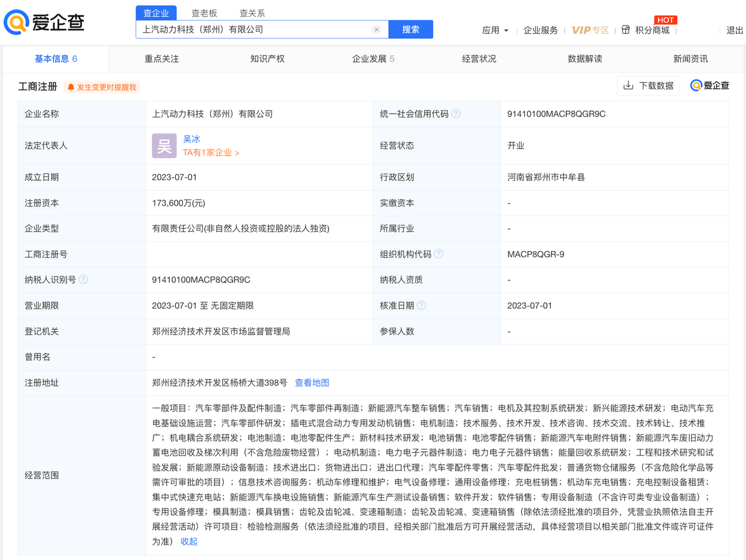Click 退出 to log out
The width and height of the screenshot is (746, 560).
(x=735, y=30)
